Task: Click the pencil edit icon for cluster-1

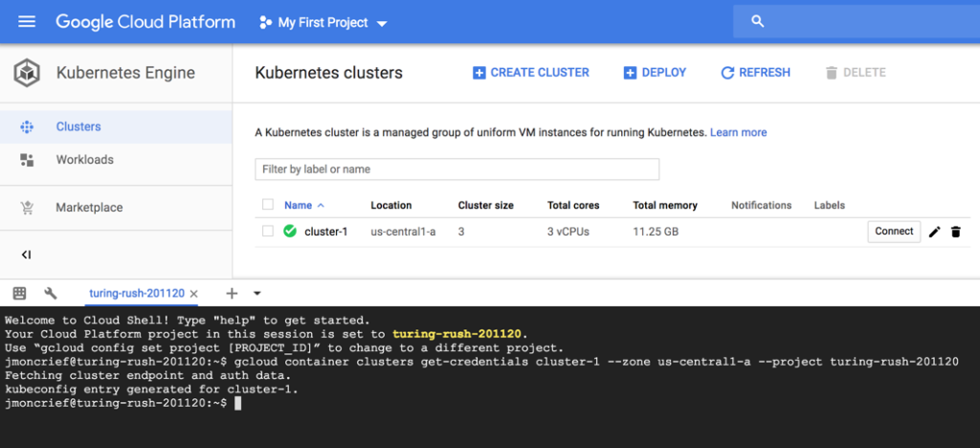Action: click(x=934, y=232)
